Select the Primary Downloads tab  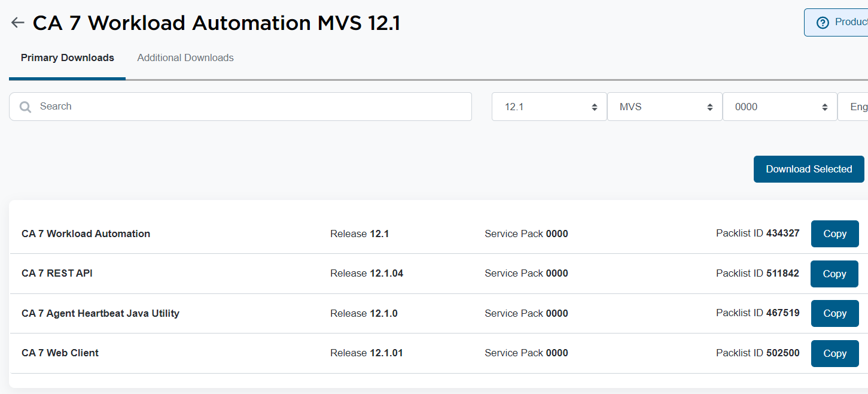tap(67, 57)
